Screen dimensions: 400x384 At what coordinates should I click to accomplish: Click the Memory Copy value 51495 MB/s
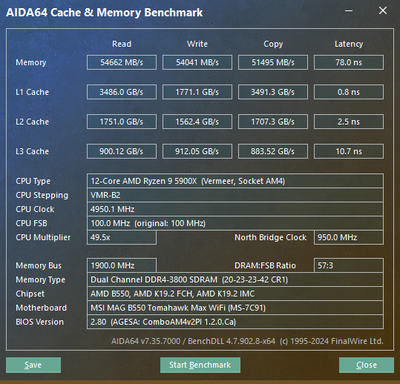coord(273,62)
